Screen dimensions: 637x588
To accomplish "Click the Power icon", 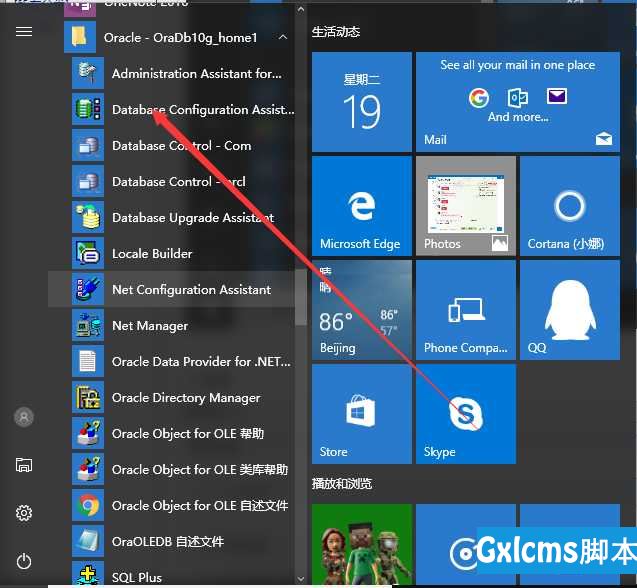I will pos(24,561).
